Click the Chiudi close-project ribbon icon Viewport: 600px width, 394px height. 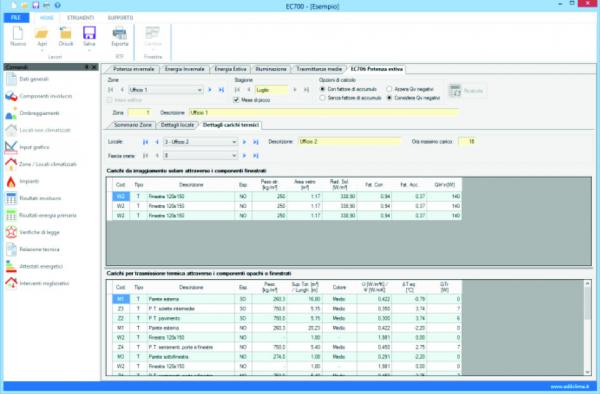click(x=65, y=33)
